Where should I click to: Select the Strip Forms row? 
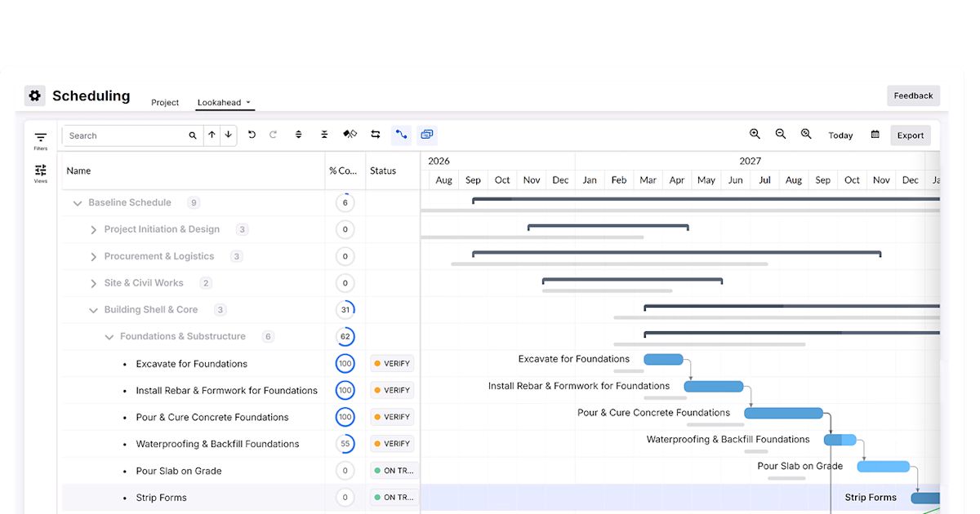[241, 498]
